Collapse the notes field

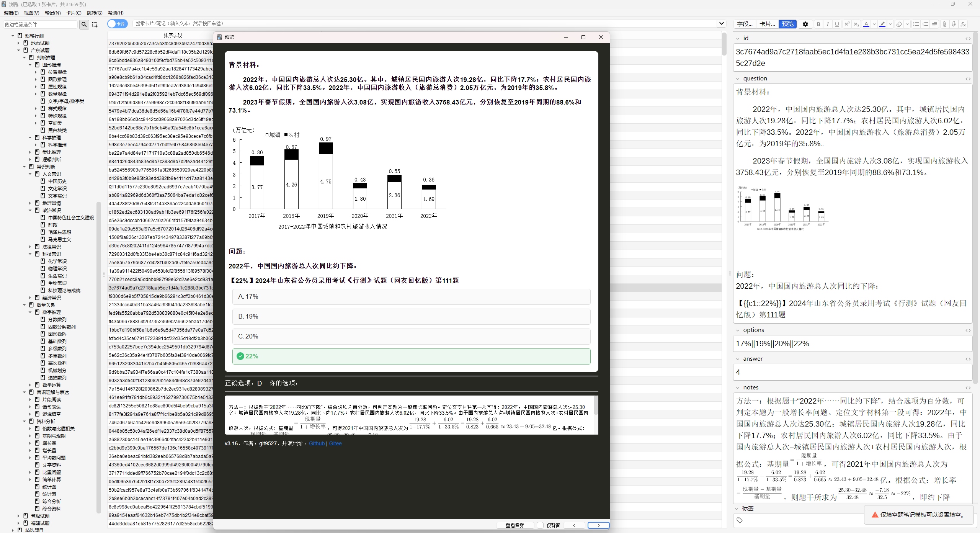738,387
